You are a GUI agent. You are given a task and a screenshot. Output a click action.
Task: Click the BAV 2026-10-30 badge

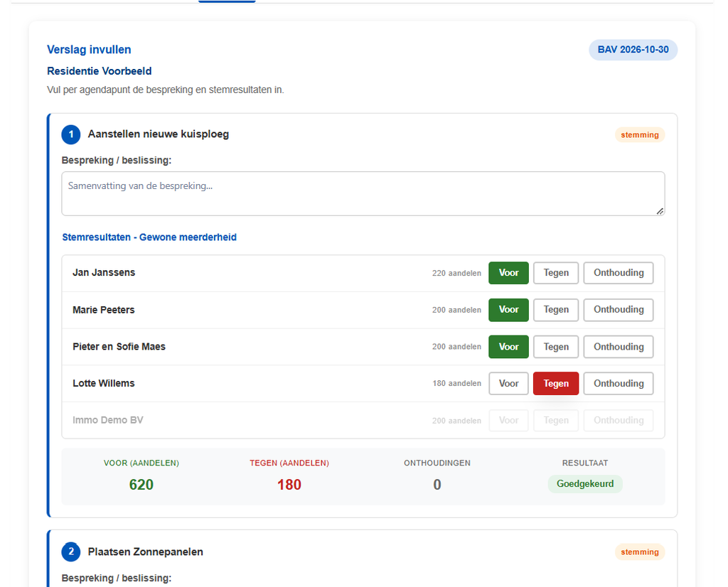(633, 50)
